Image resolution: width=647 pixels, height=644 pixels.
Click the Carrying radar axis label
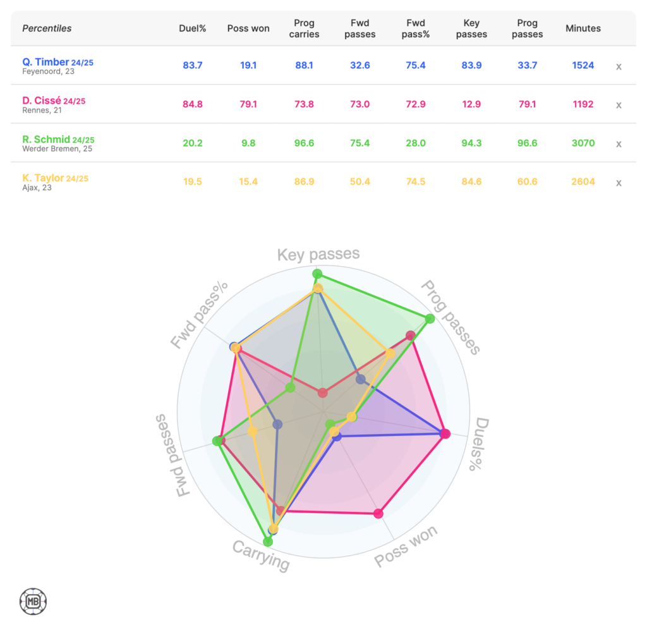tap(261, 556)
